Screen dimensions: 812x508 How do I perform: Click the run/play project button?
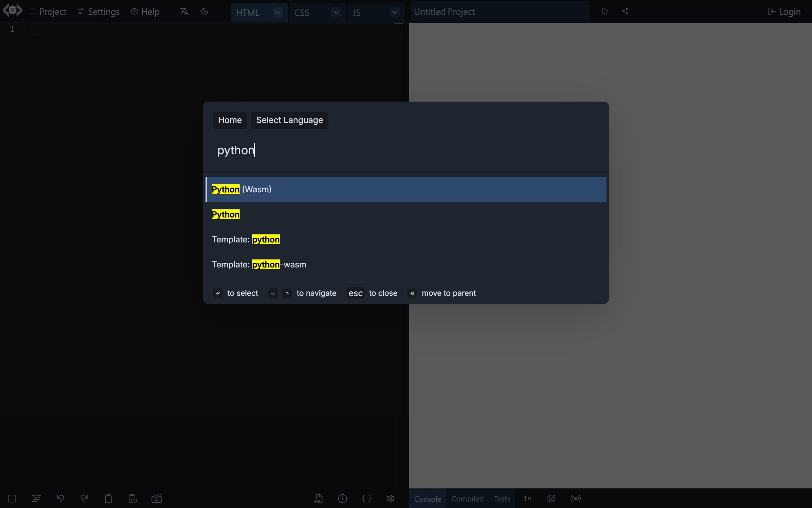[605, 11]
